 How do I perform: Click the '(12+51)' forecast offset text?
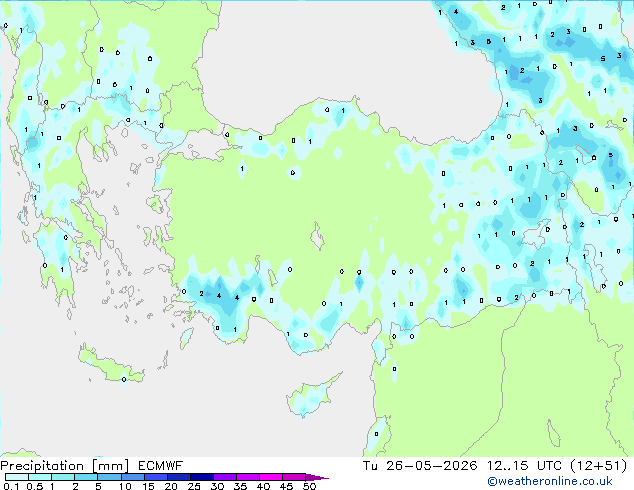click(599, 466)
